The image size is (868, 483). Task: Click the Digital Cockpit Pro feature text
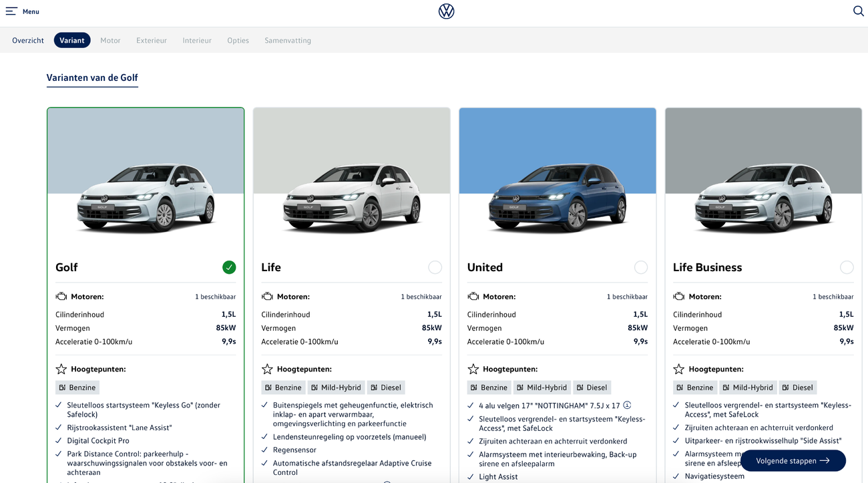click(98, 441)
